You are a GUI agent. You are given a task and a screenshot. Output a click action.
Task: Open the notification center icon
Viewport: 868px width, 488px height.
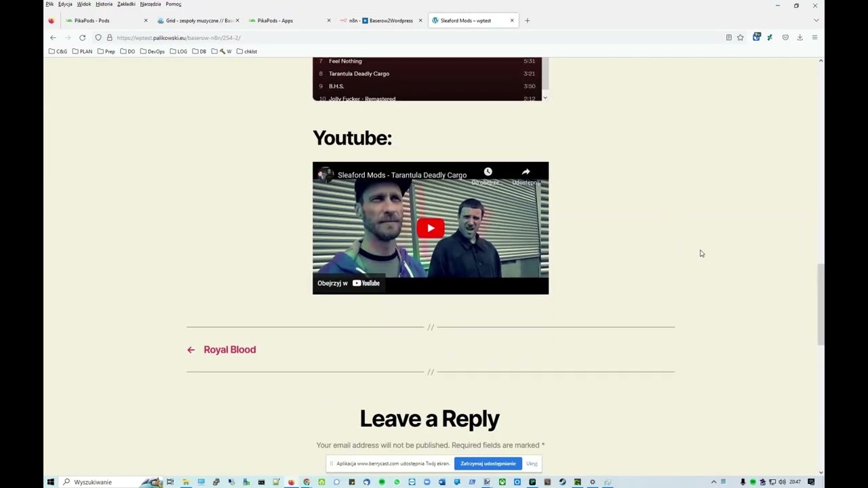pos(811,482)
